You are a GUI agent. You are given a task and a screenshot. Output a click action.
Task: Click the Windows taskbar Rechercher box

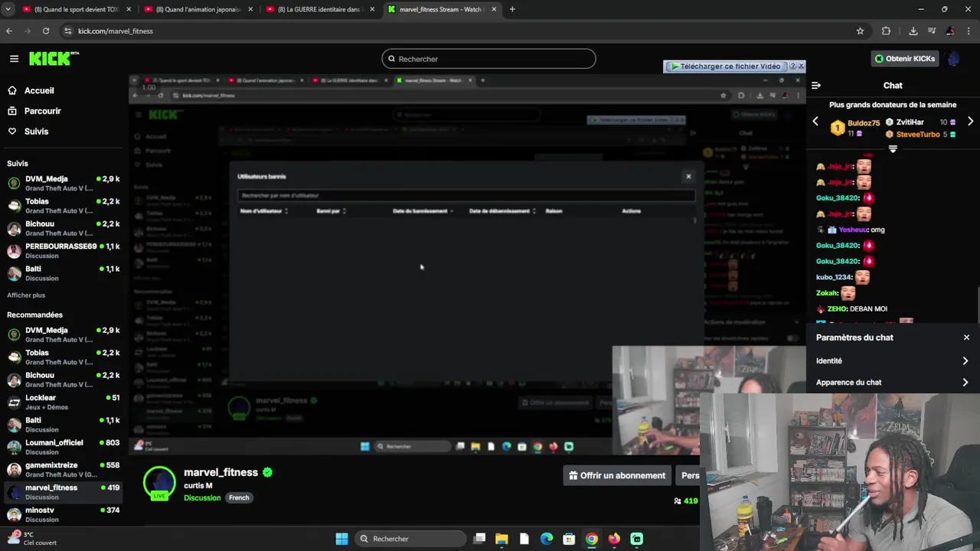pos(410,539)
